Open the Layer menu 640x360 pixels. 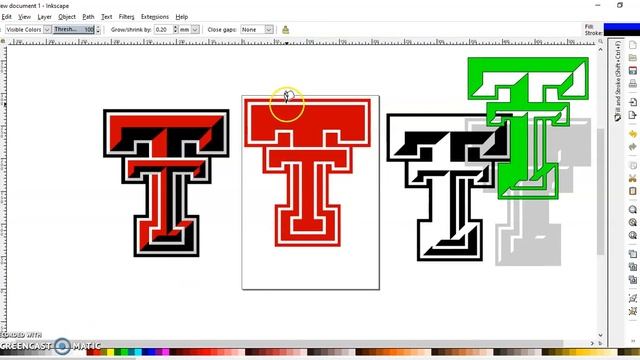click(44, 17)
